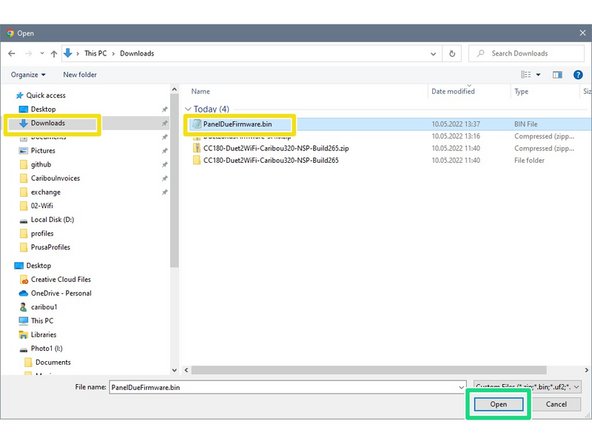Open Documents folder under Photo1 drive
Image resolution: width=592 pixels, height=444 pixels.
(x=53, y=362)
